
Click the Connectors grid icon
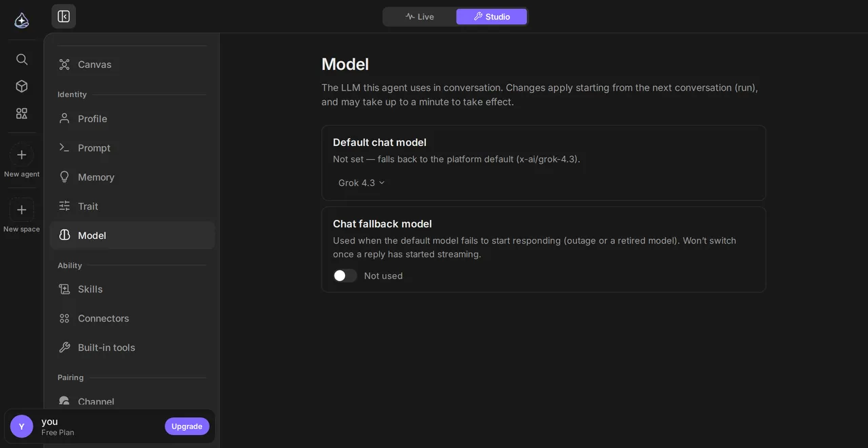coord(64,318)
